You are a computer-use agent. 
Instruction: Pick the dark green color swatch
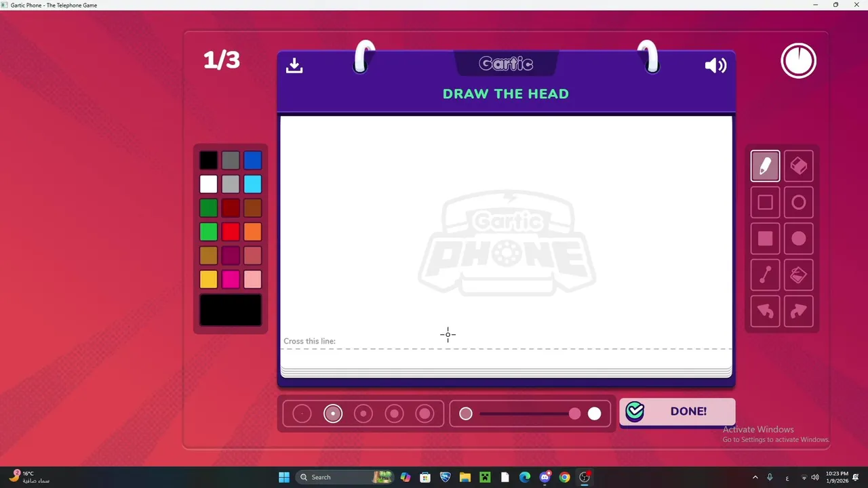(x=208, y=208)
